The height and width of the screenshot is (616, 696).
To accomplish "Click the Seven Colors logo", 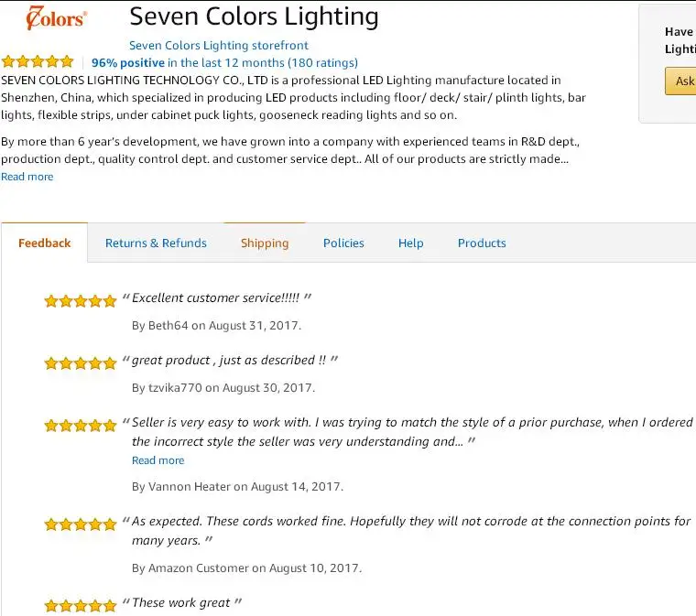I will point(57,19).
